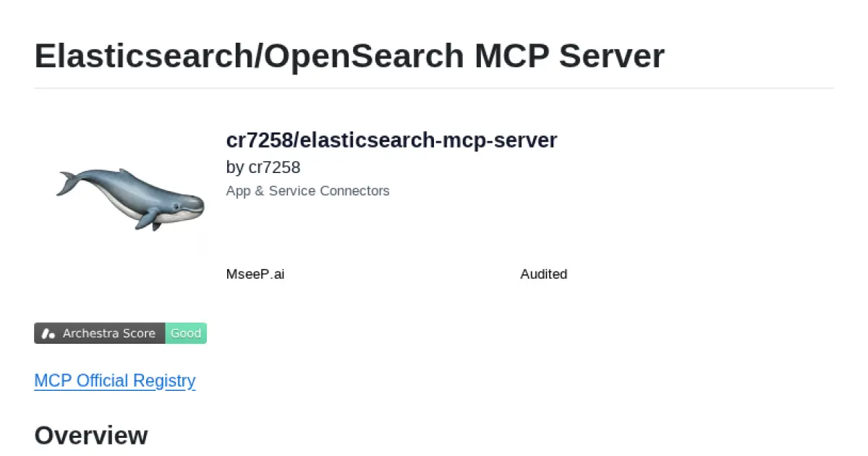Click the cr7258/elasticsearch-mcp-server title
Screen dimensions: 868x456
[x=391, y=140]
